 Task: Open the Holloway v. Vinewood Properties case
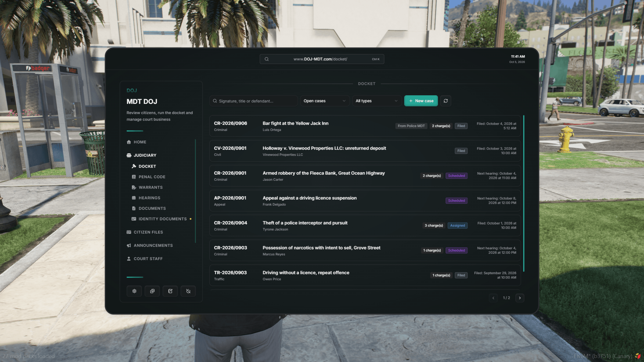(365, 151)
